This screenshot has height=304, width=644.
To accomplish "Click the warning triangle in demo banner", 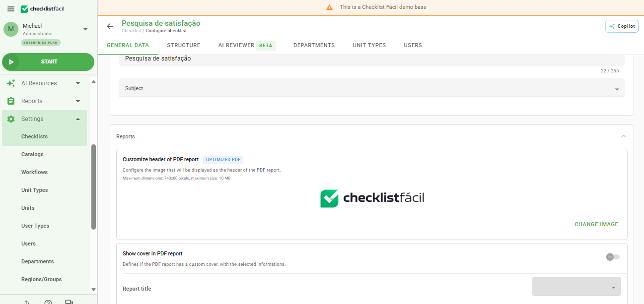I will click(x=329, y=7).
